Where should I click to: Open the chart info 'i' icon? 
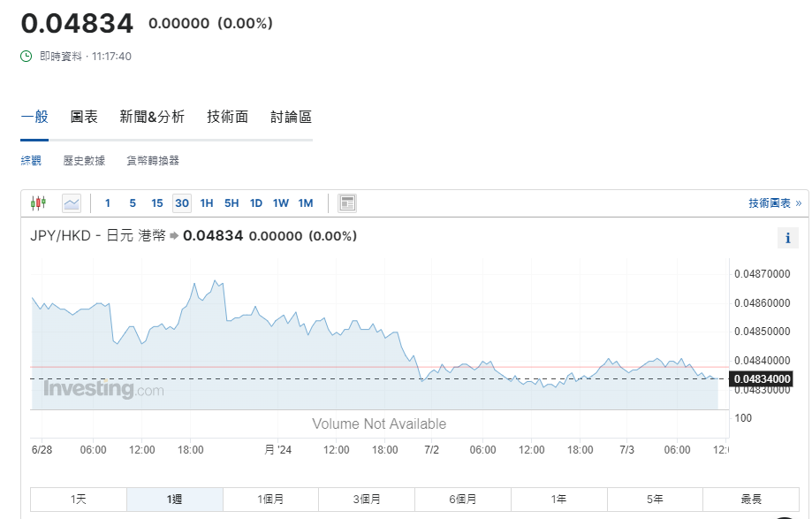pyautogui.click(x=787, y=238)
